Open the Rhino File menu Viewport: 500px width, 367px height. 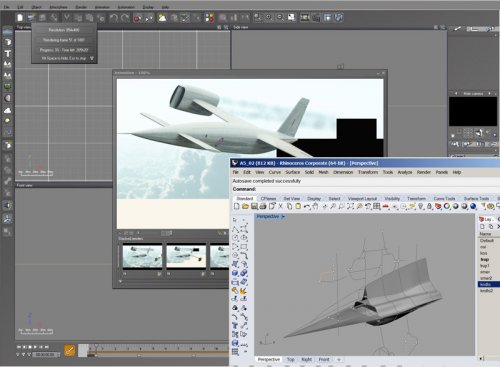(x=235, y=172)
